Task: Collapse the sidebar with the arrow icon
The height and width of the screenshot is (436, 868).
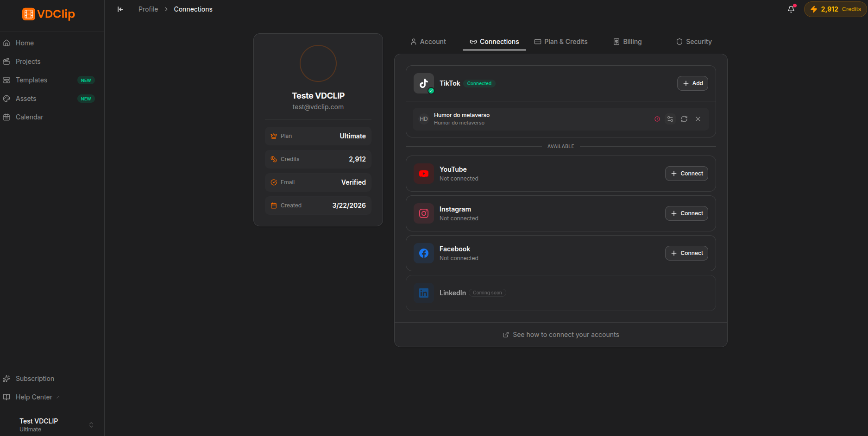Action: (x=120, y=9)
